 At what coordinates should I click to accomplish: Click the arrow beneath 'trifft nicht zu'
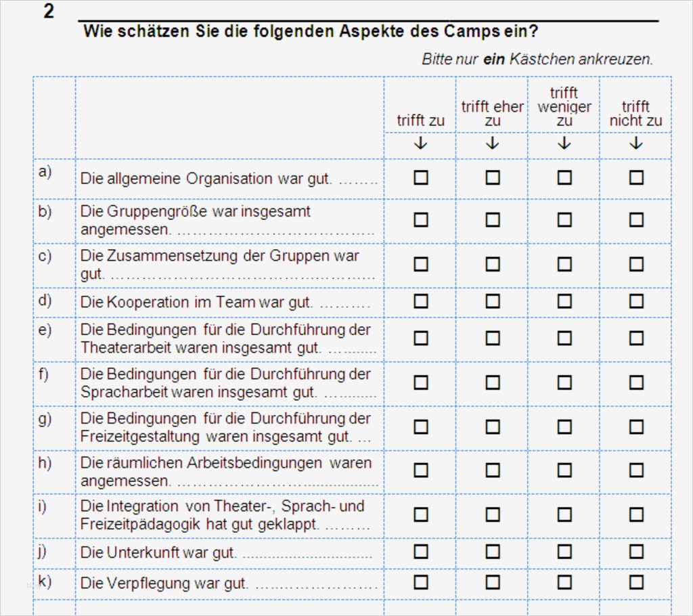[x=636, y=144]
